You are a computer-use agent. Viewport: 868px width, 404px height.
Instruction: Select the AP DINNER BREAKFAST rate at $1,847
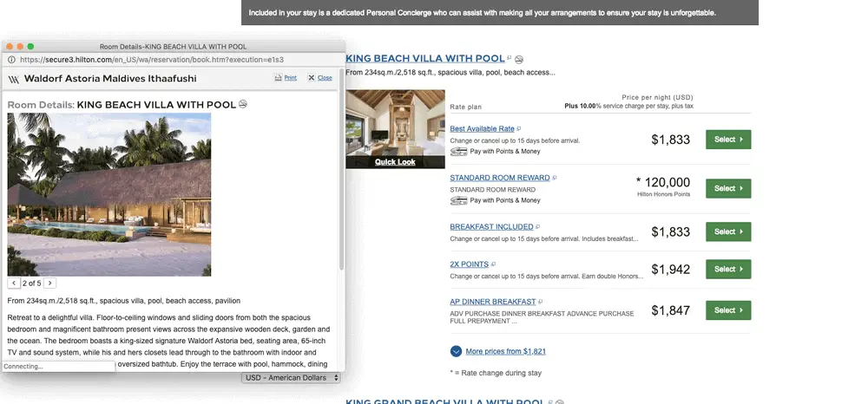(728, 310)
